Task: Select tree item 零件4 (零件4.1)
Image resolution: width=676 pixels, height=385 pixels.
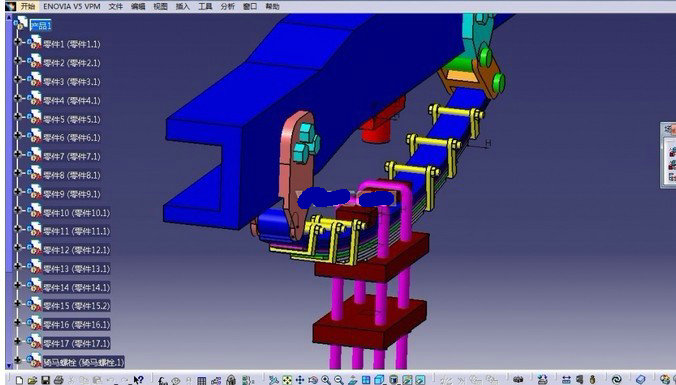Action: (x=72, y=100)
